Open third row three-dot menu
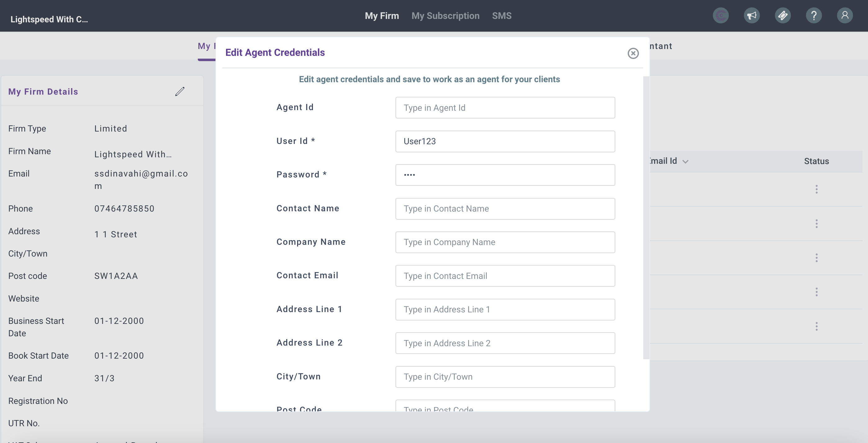Screen dimensions: 868x443 coord(816,258)
